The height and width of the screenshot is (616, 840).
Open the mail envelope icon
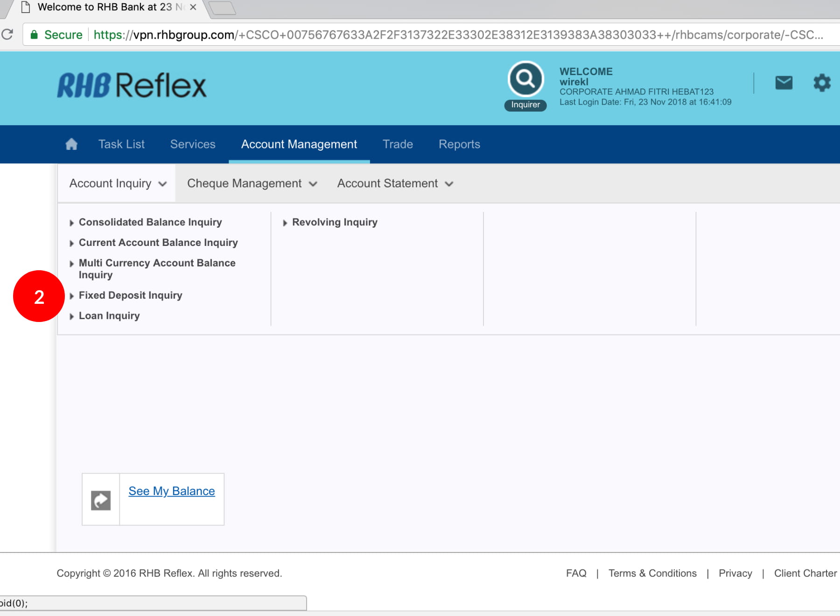click(x=784, y=83)
